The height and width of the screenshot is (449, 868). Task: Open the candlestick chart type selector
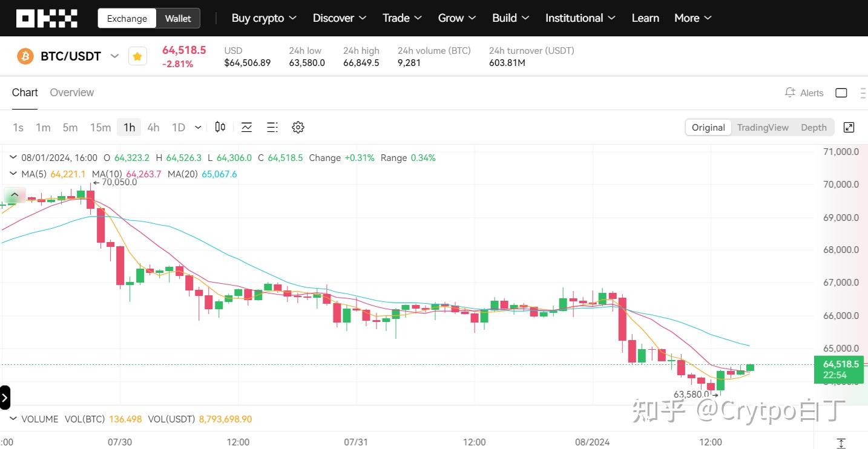pyautogui.click(x=220, y=127)
